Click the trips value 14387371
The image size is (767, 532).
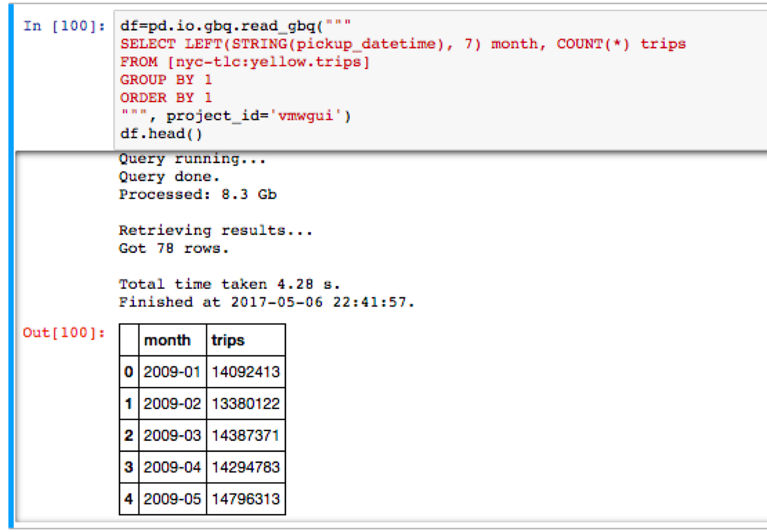tap(246, 435)
